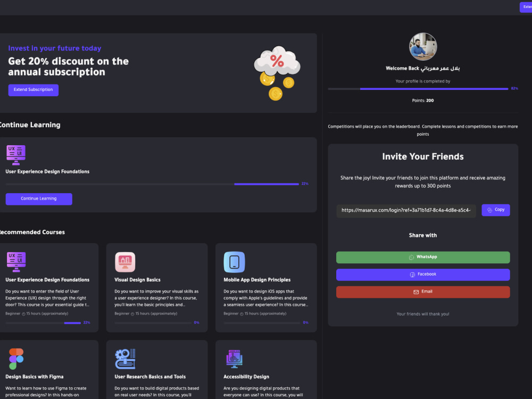Screen dimensions: 532x399
Task: Click the UX UI icon in Recommended Courses
Action: click(x=15, y=262)
